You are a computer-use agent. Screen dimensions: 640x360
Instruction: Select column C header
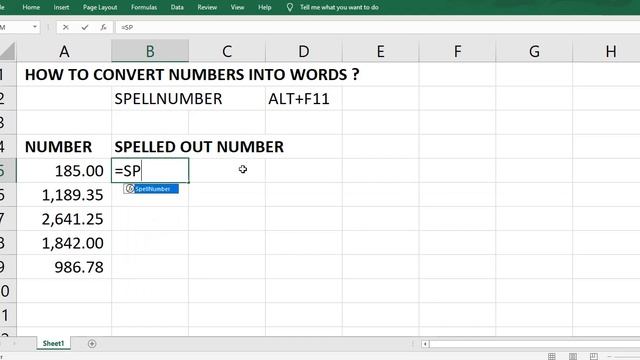[227, 51]
